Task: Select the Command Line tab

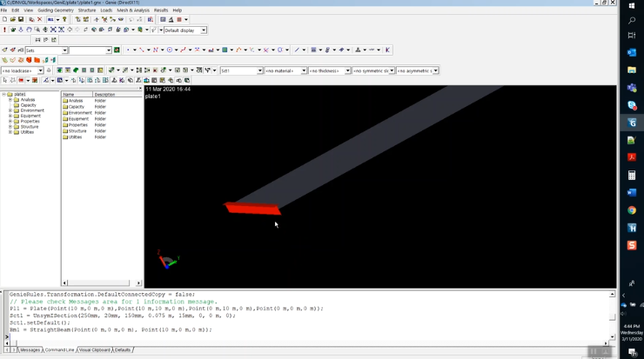Action: pos(59,350)
